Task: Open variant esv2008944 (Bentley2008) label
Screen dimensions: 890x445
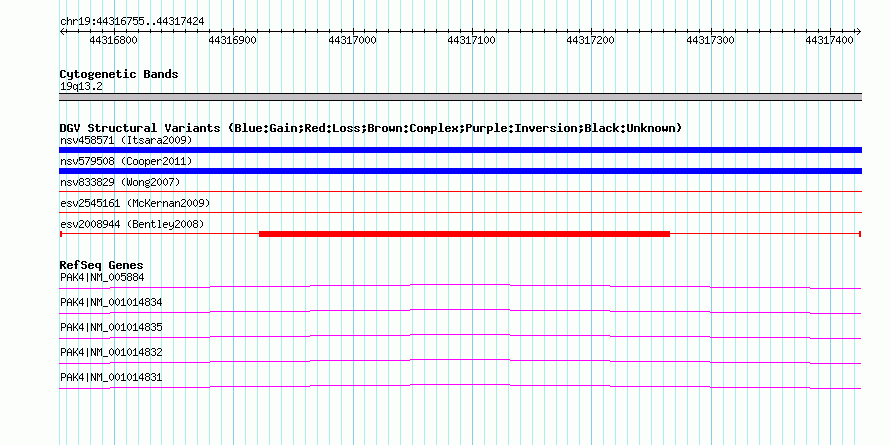Action: (x=132, y=224)
